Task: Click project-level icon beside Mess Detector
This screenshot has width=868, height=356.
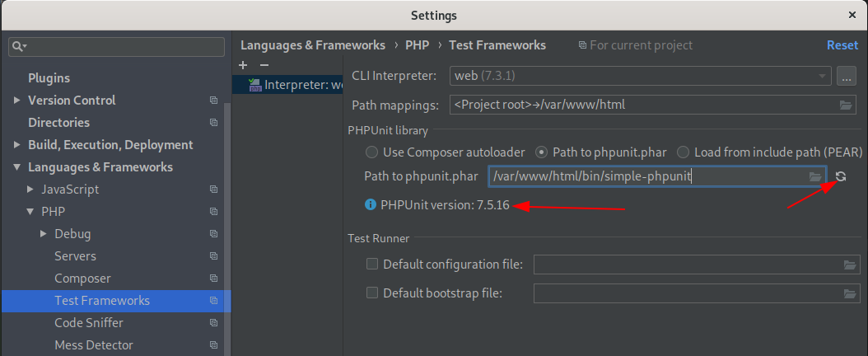Action: 213,345
